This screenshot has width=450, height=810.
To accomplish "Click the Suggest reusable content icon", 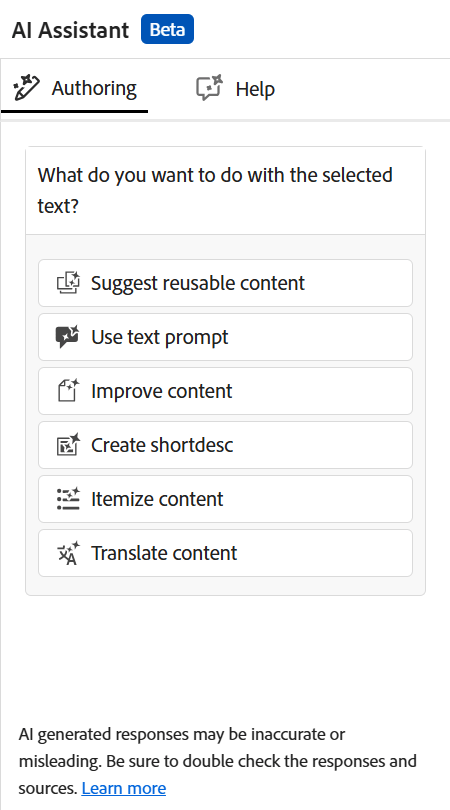I will click(x=68, y=283).
